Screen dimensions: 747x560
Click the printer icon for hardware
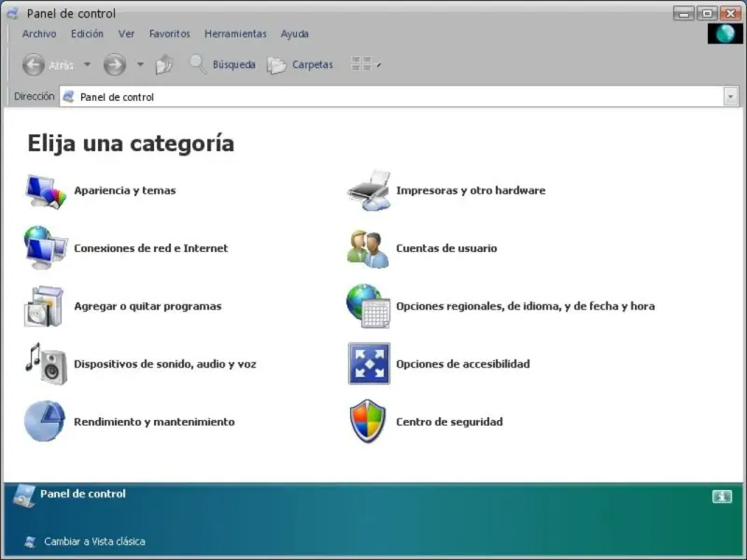(x=369, y=190)
